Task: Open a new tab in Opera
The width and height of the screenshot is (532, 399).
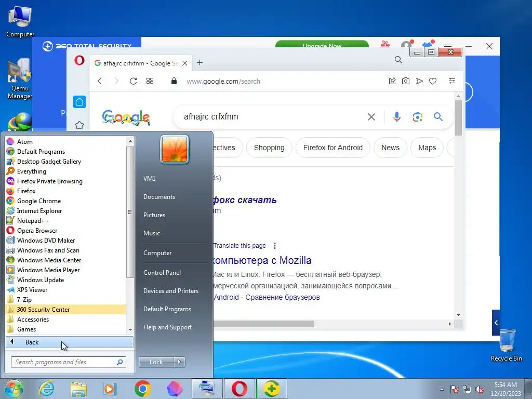Action: click(x=200, y=63)
